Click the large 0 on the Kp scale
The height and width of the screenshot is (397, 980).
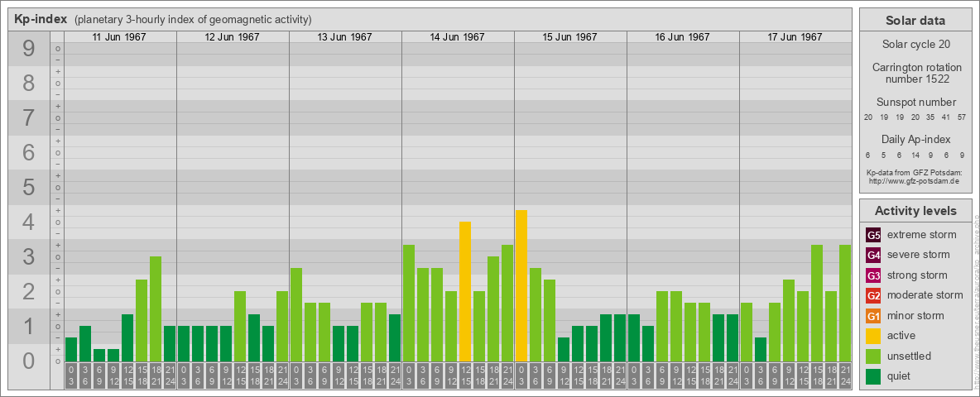(28, 360)
